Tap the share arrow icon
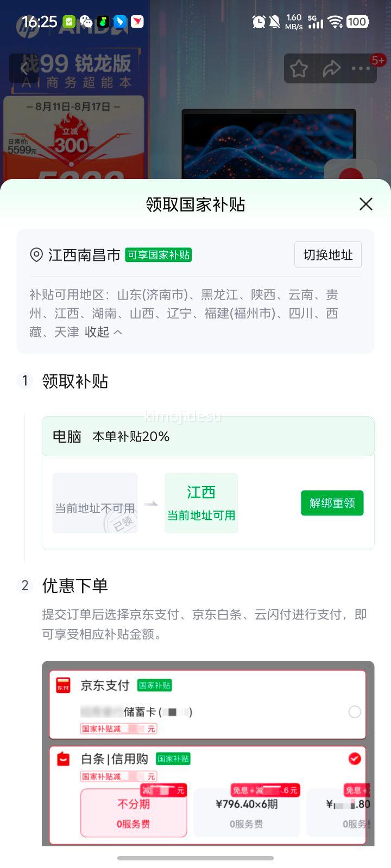This screenshot has height=868, width=391. 331,68
